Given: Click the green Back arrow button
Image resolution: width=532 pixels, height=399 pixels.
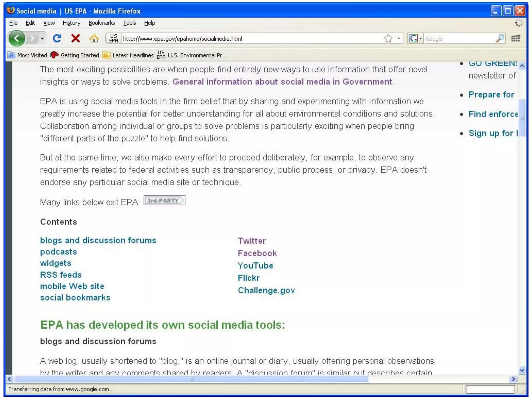Looking at the screenshot, I should pos(17,38).
